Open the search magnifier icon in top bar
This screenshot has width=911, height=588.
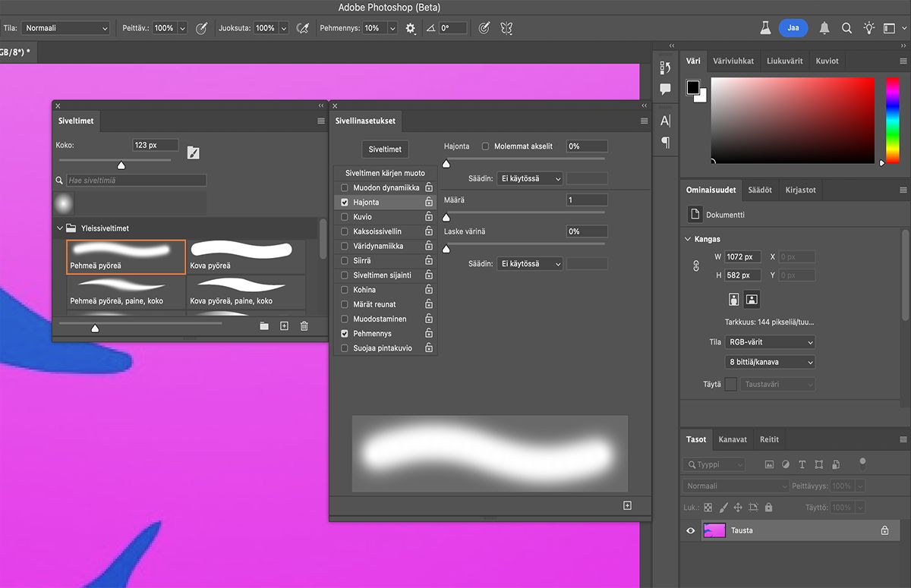846,28
